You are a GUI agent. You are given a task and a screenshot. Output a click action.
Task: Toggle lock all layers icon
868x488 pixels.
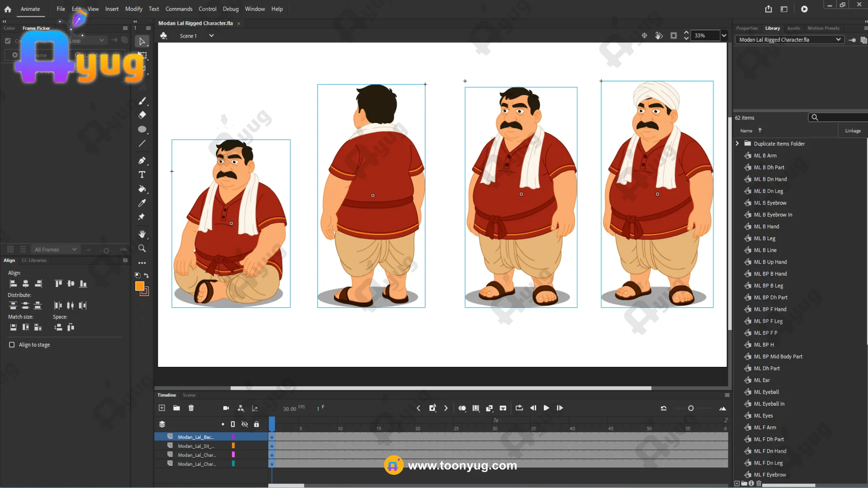tap(256, 424)
